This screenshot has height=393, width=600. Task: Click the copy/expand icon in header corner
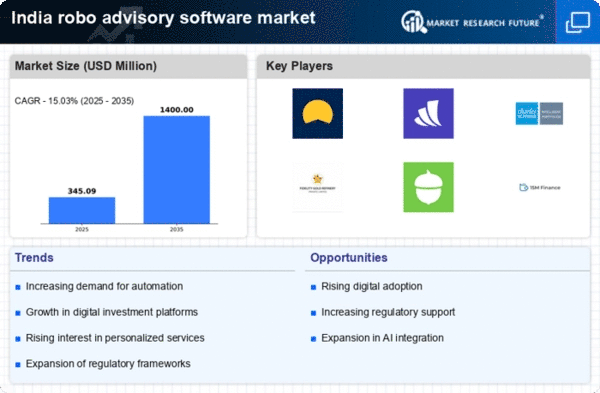click(577, 22)
